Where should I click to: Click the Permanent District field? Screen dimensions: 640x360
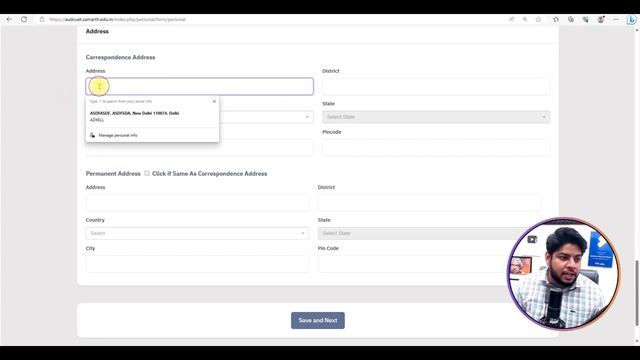429,203
